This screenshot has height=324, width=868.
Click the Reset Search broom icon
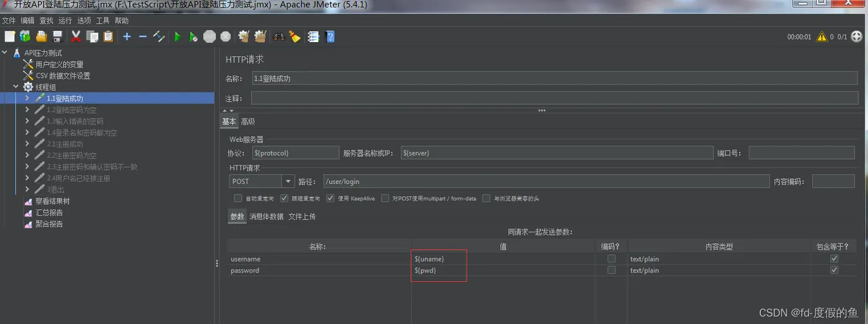click(x=295, y=37)
